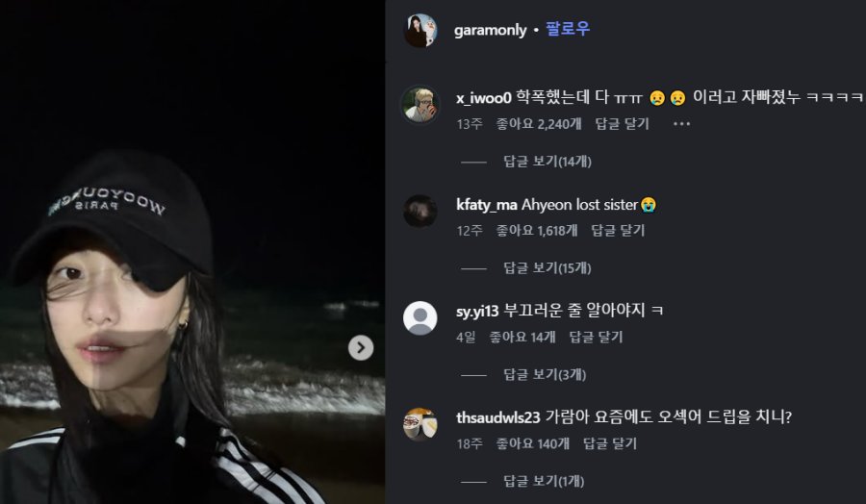View the 1,618 likes on kfaty_ma's comment
The image size is (866, 504).
pos(537,231)
